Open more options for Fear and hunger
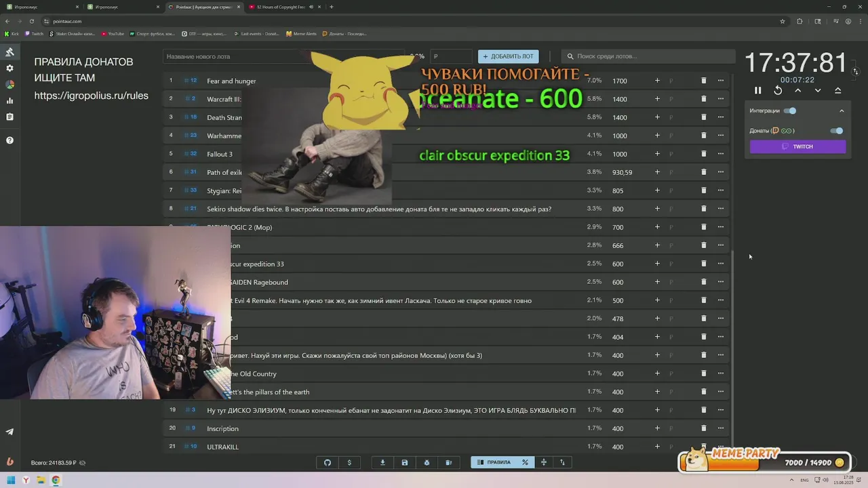 [721, 81]
